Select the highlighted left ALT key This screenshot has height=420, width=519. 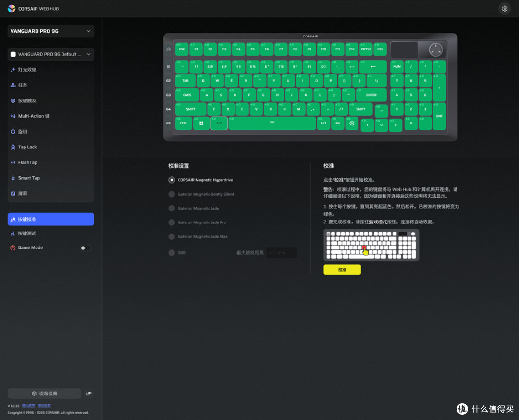point(219,123)
